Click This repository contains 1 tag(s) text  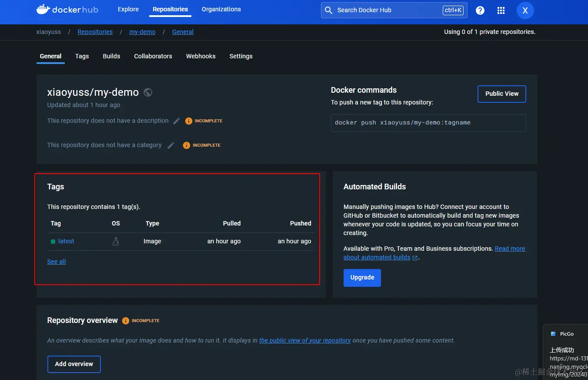point(94,207)
